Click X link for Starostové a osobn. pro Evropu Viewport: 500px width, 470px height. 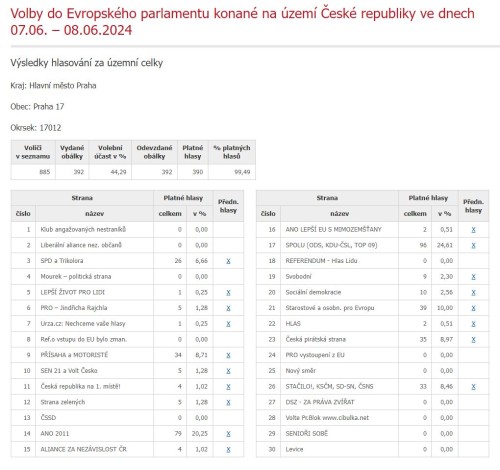pyautogui.click(x=473, y=308)
